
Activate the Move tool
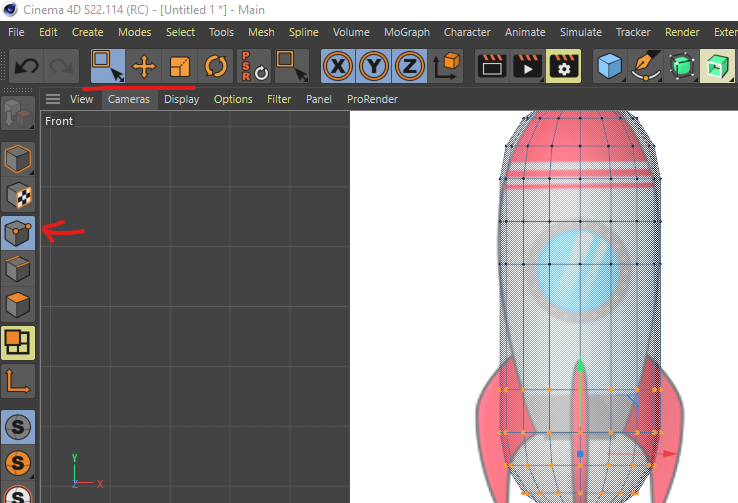(144, 66)
